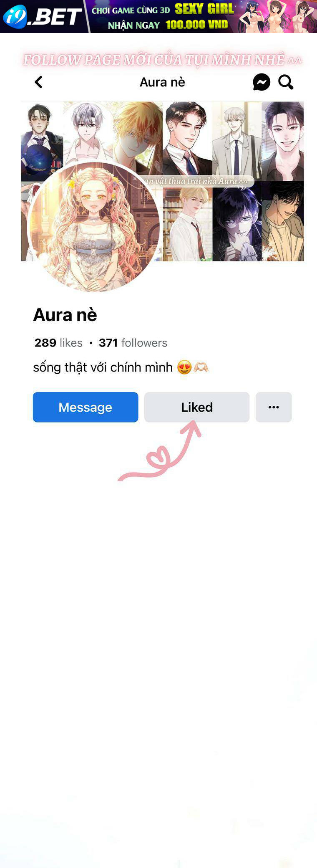317x868 pixels.
Task: Open the search magnifier icon
Action: click(x=286, y=82)
